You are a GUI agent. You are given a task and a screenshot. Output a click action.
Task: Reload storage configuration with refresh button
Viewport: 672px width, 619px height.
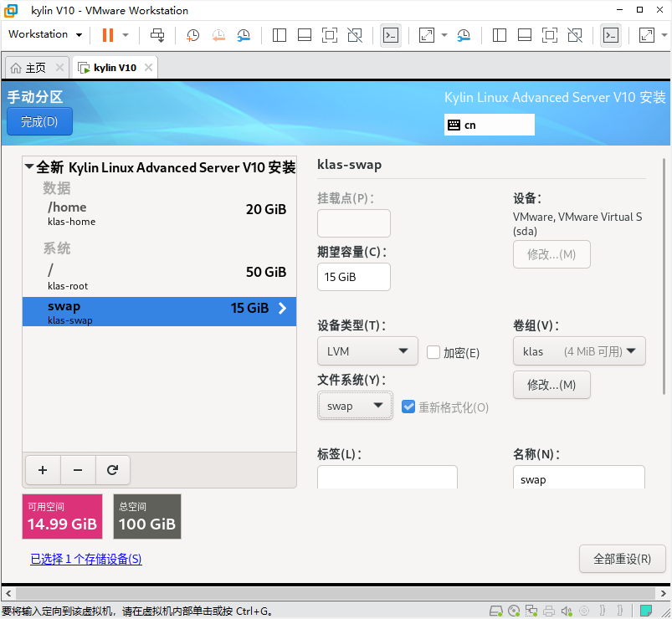(113, 470)
